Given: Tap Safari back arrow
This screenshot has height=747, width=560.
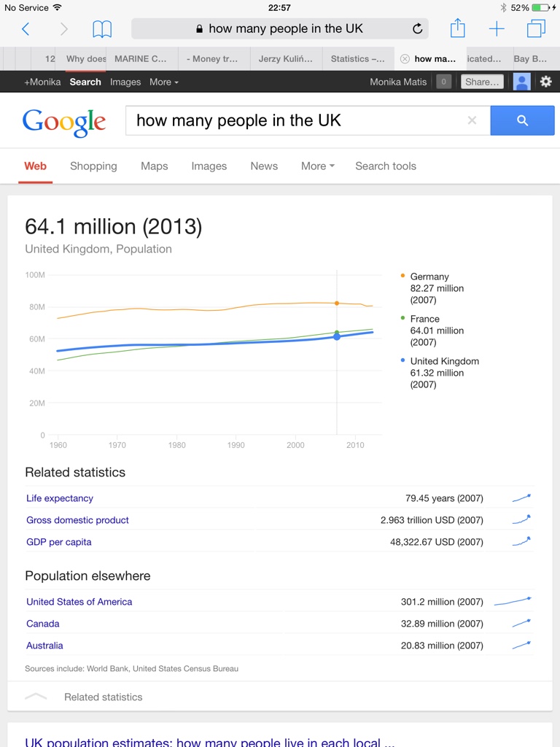Looking at the screenshot, I should (x=26, y=29).
